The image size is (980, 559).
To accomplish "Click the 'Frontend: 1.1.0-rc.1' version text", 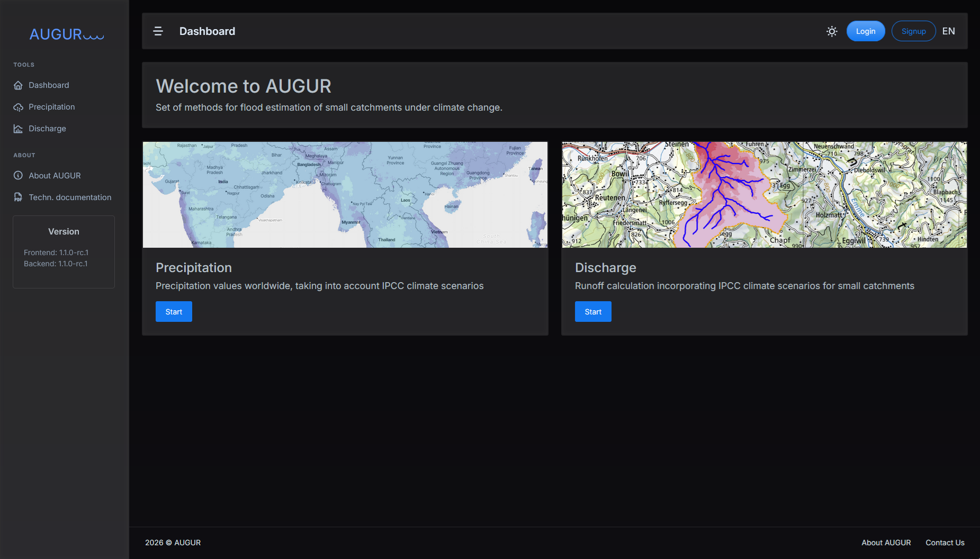I will (x=56, y=253).
